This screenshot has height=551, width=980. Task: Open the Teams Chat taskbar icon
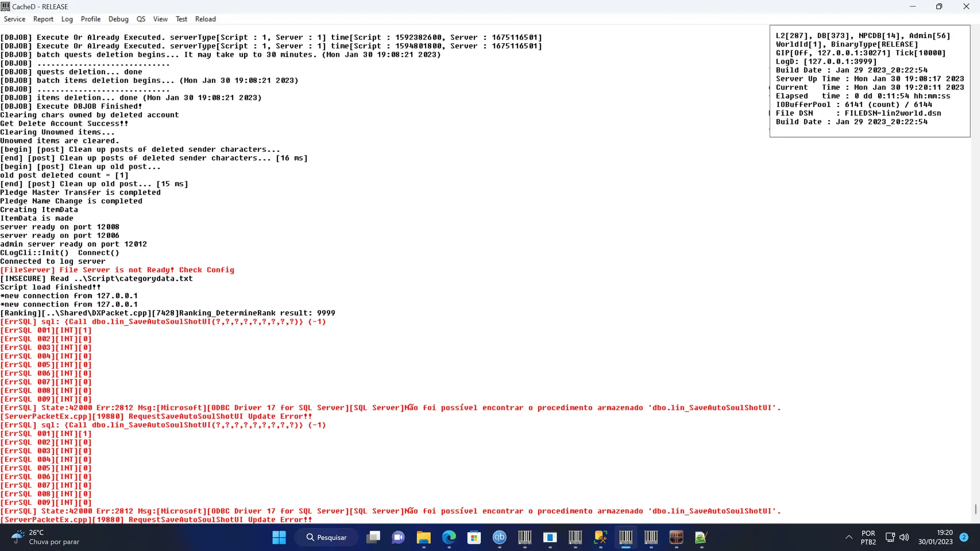click(x=398, y=538)
